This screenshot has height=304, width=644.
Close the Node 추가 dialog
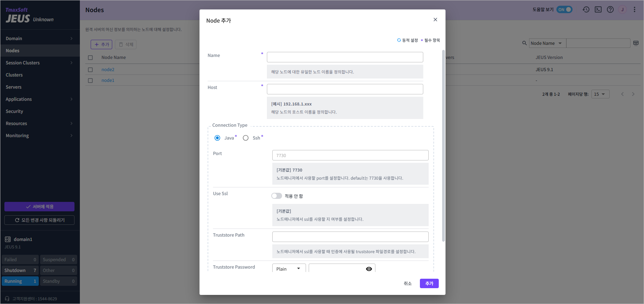435,20
